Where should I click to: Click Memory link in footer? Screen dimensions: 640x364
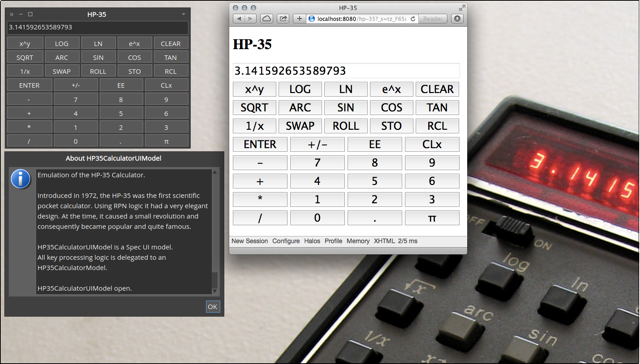coord(358,241)
